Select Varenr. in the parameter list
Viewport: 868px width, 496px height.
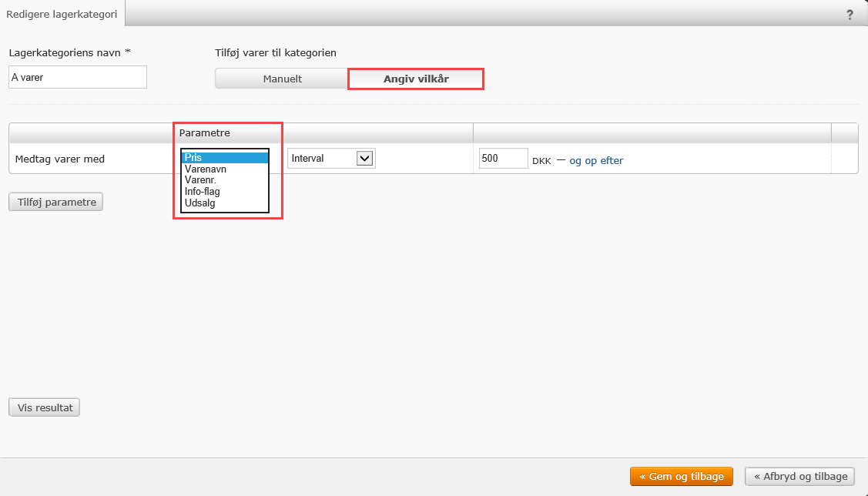click(x=225, y=180)
